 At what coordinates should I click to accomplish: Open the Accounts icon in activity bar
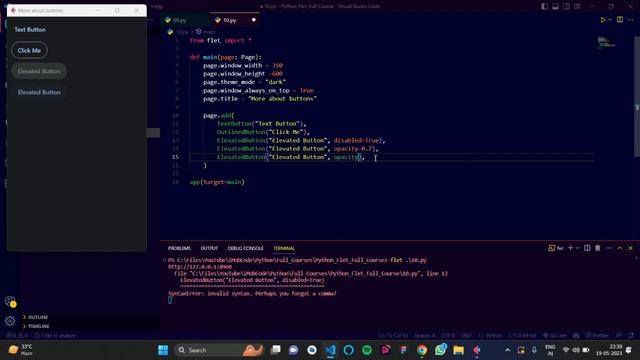point(10,302)
